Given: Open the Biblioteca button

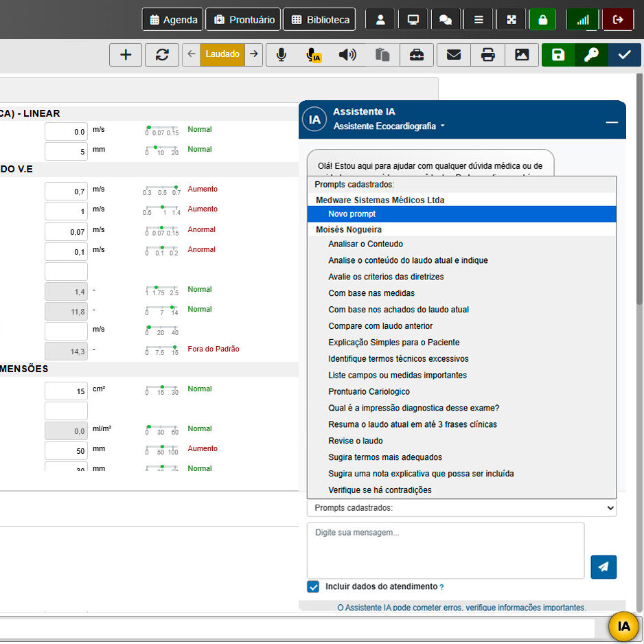Looking at the screenshot, I should pos(320,19).
